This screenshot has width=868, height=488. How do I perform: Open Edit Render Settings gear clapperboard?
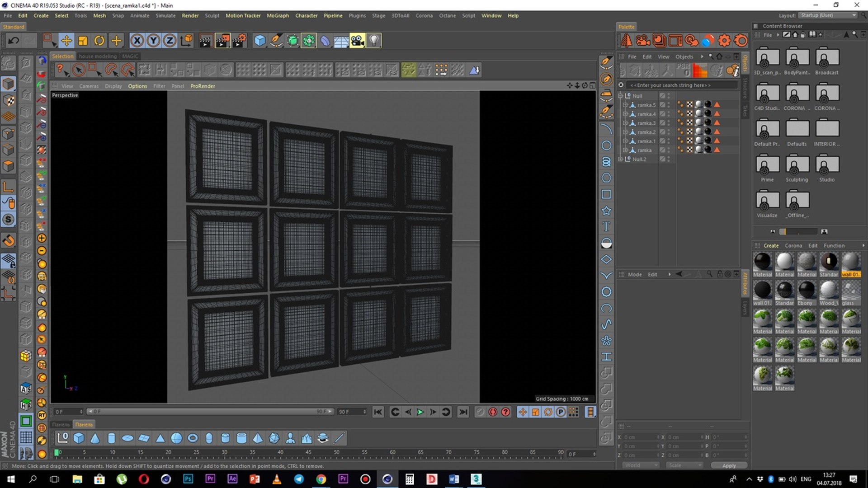coord(239,41)
